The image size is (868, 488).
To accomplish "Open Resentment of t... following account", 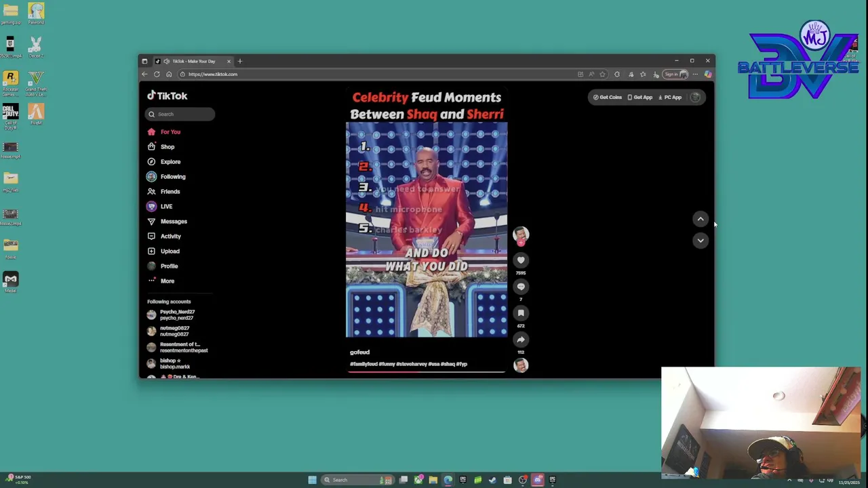I will tap(178, 348).
